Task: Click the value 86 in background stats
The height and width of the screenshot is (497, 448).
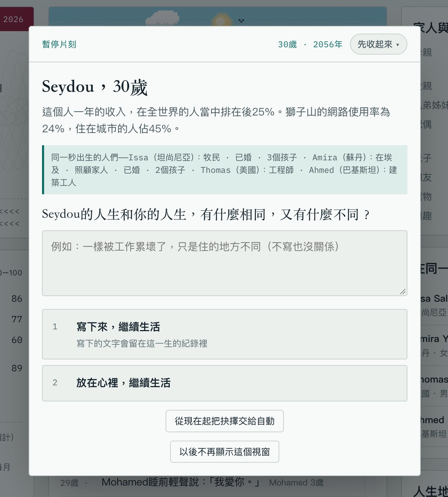Action: click(17, 299)
